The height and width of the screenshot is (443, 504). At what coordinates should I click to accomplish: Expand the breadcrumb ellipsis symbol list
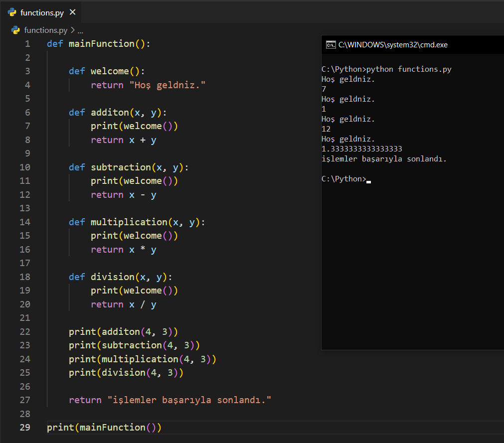pyautogui.click(x=80, y=30)
